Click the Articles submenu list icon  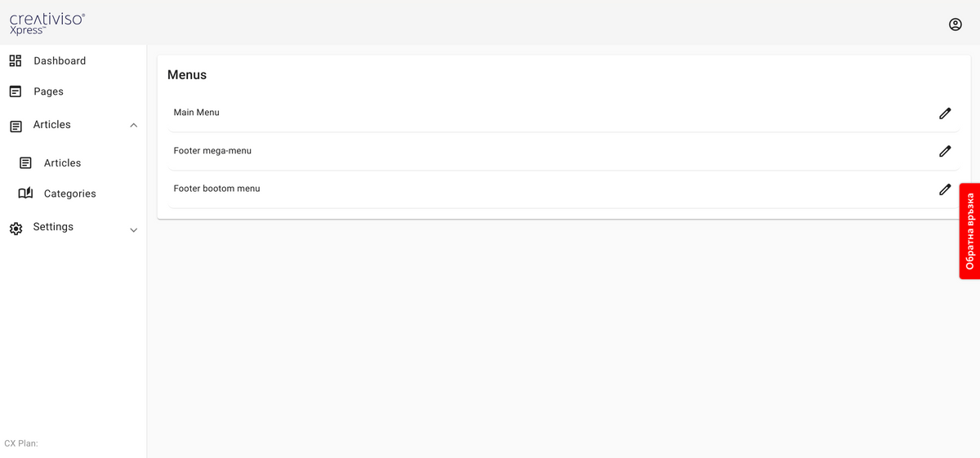[x=25, y=163]
